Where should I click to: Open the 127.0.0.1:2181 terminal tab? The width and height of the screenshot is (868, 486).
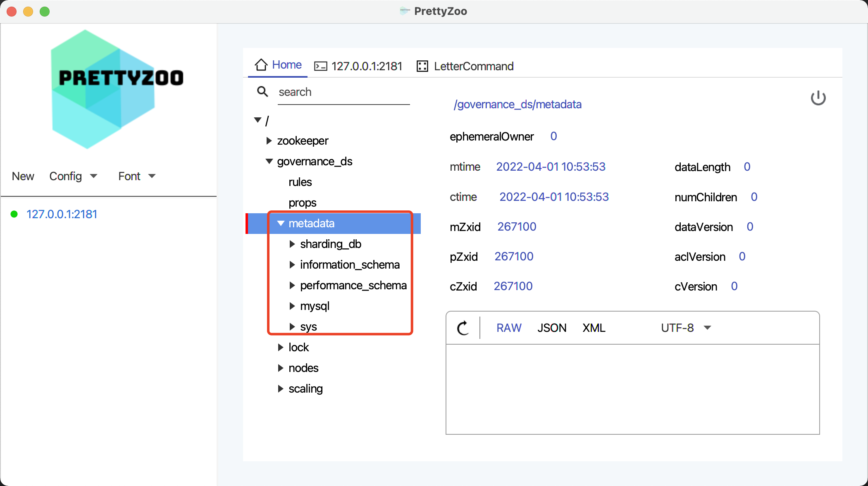click(x=366, y=67)
